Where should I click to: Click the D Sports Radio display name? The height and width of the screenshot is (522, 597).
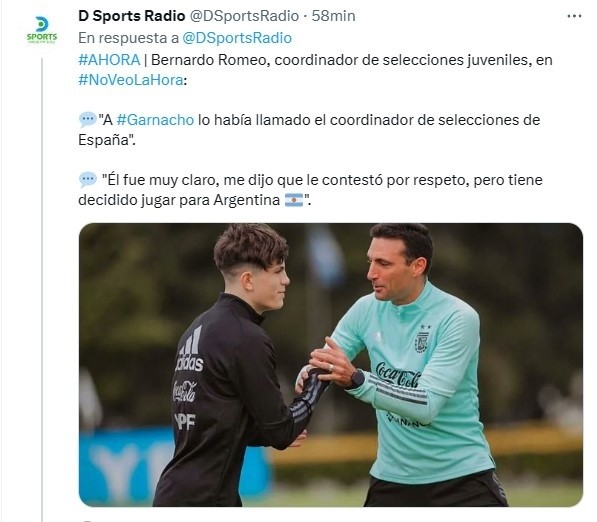pyautogui.click(x=132, y=16)
